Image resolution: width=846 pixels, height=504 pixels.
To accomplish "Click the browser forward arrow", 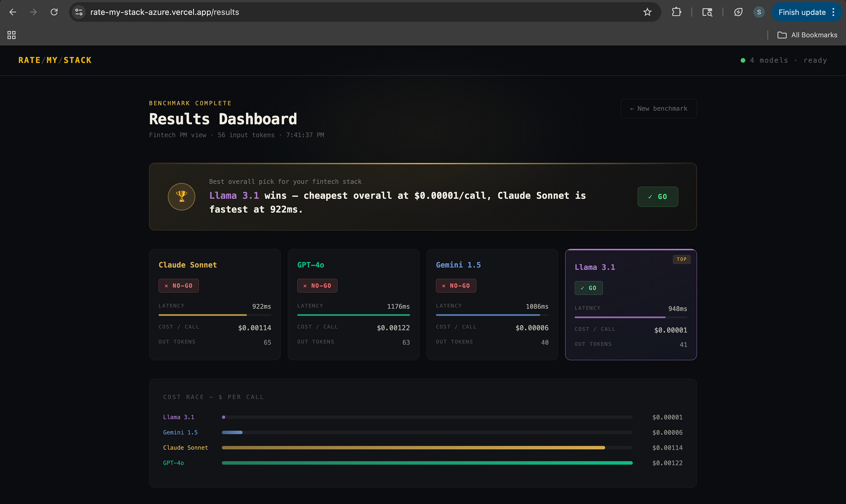I will pyautogui.click(x=33, y=12).
